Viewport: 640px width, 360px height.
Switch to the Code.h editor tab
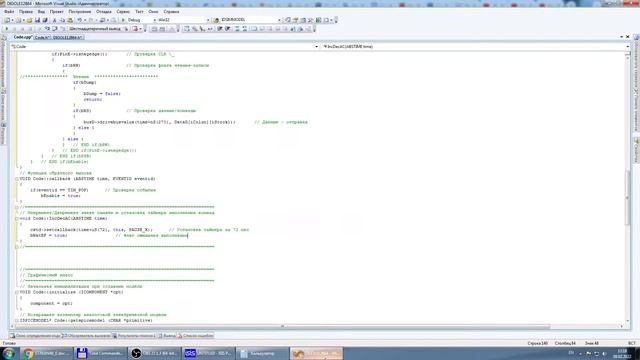(42, 38)
